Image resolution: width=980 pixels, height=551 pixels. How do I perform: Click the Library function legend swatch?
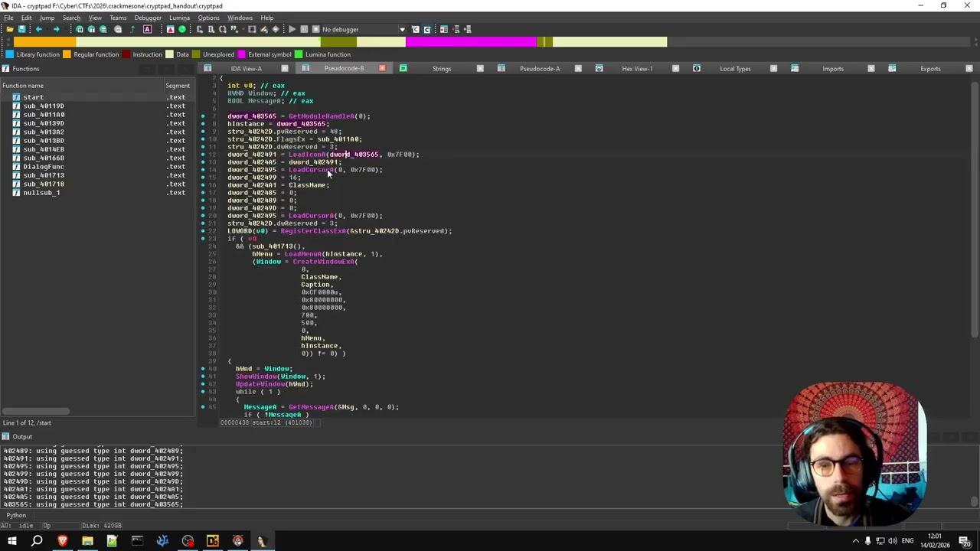pyautogui.click(x=9, y=54)
